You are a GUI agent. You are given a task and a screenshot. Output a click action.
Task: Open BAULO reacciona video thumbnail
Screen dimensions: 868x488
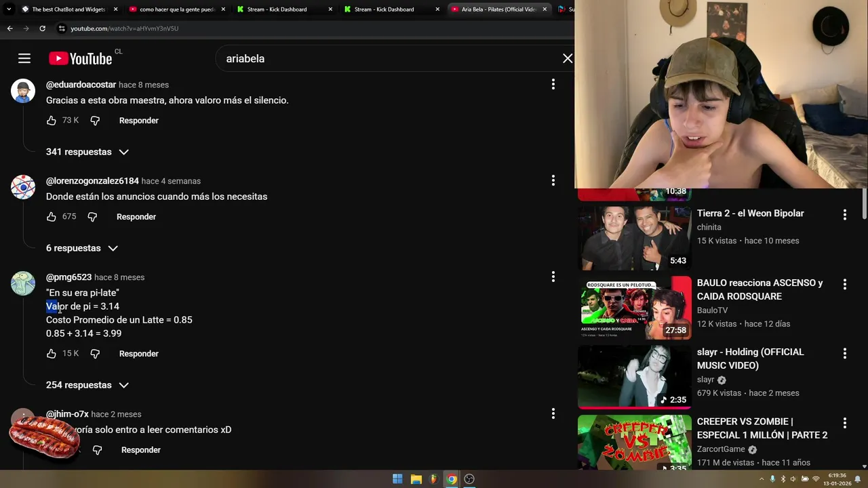click(x=635, y=307)
